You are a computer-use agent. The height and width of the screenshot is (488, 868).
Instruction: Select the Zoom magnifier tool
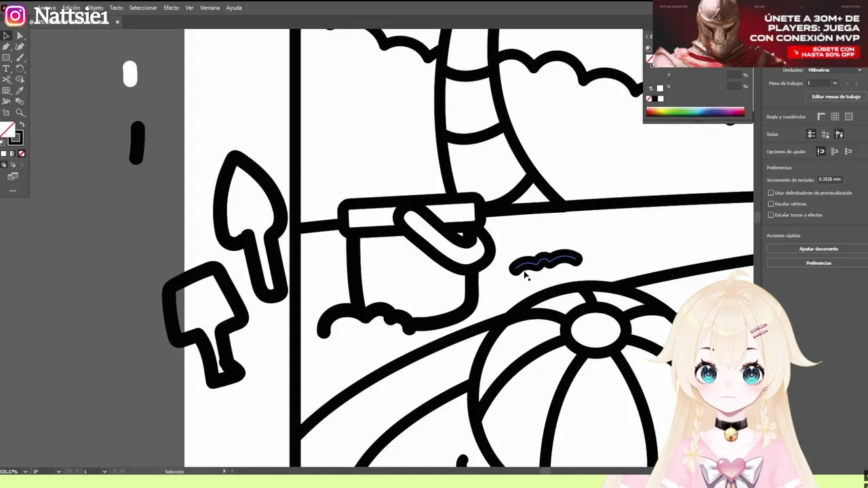(x=20, y=113)
